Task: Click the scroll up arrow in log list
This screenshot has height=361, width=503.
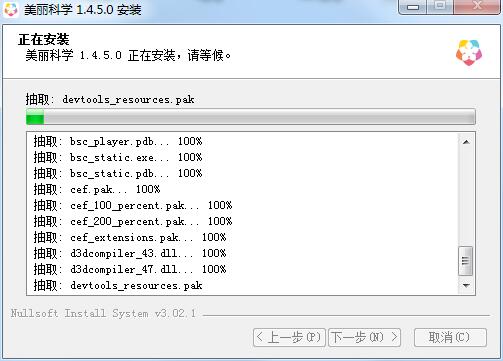Action: tap(466, 142)
